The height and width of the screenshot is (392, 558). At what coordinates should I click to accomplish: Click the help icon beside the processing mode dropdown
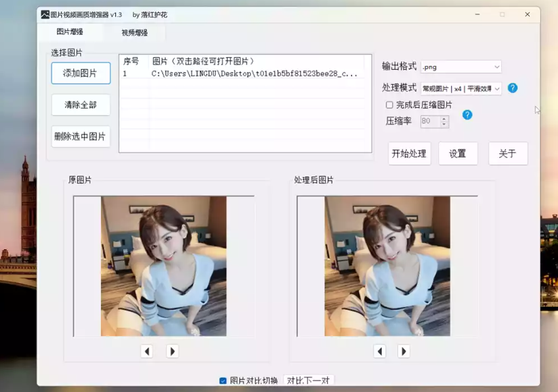tap(513, 88)
